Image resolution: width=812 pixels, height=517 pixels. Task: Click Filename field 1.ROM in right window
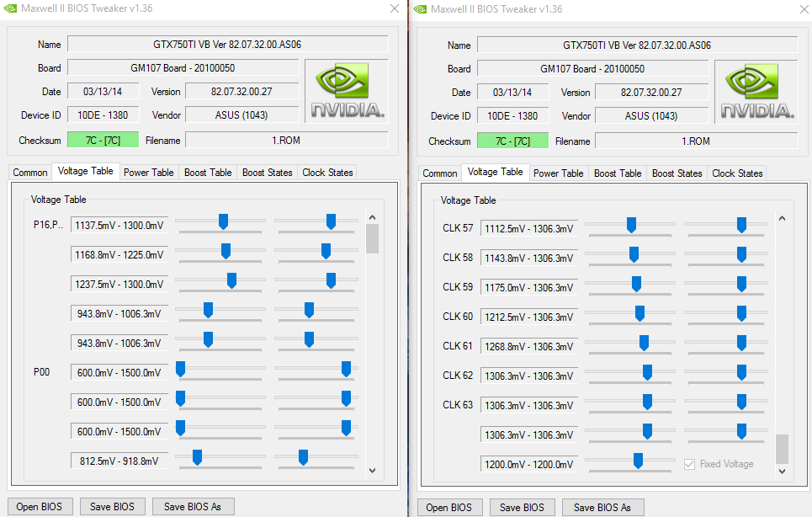click(x=696, y=141)
